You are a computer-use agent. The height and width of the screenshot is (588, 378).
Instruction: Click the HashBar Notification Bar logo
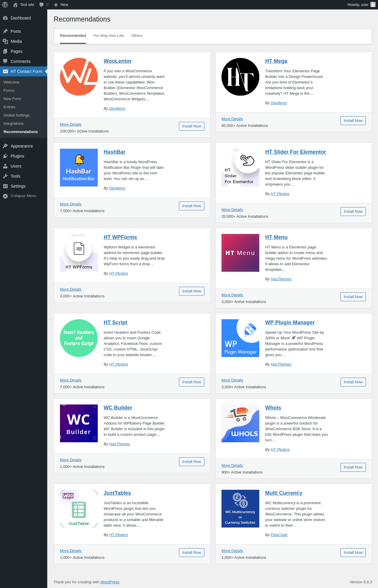[79, 168]
